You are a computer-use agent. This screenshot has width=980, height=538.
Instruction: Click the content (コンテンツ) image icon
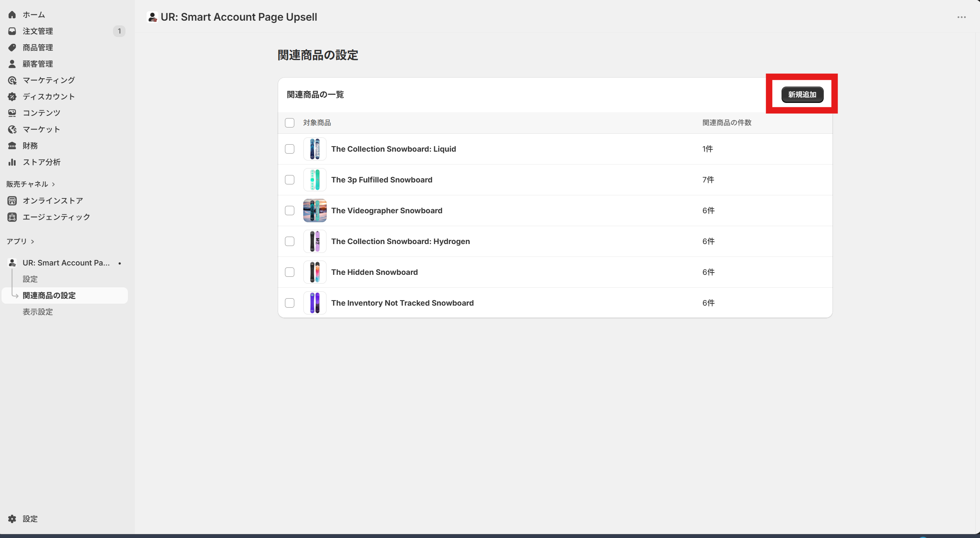tap(12, 113)
